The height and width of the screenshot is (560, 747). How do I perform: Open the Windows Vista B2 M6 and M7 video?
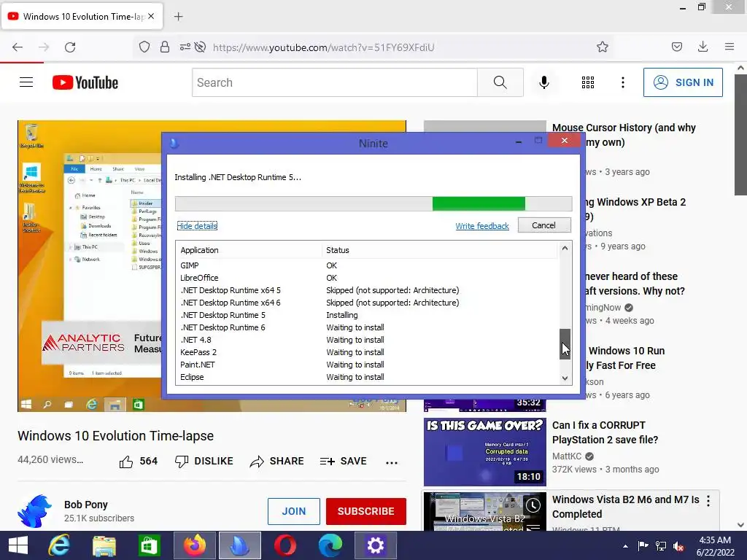click(625, 507)
